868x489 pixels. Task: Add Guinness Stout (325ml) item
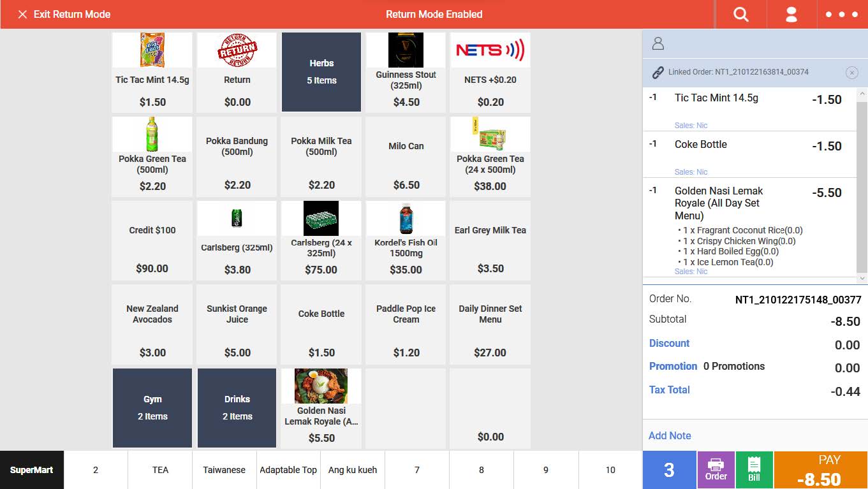point(406,72)
